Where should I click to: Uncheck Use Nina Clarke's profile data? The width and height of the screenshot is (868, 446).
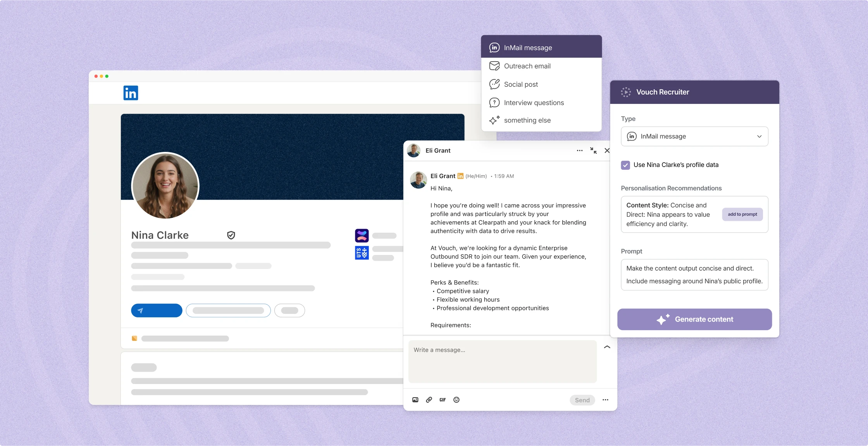click(x=625, y=165)
